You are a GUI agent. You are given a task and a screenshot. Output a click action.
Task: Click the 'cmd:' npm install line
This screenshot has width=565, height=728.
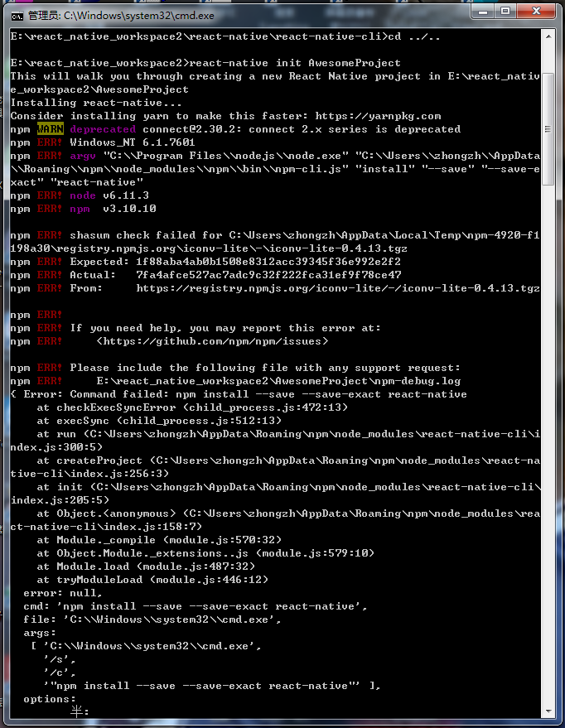196,606
